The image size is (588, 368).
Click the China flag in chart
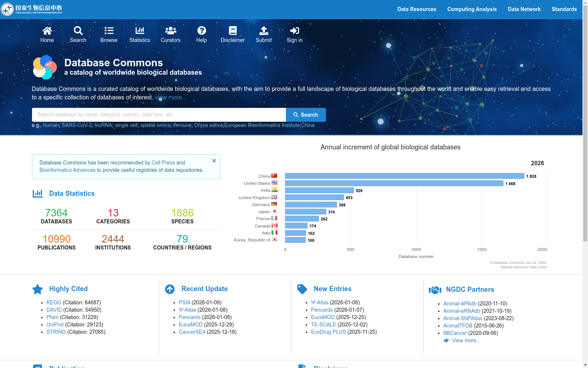pyautogui.click(x=274, y=176)
